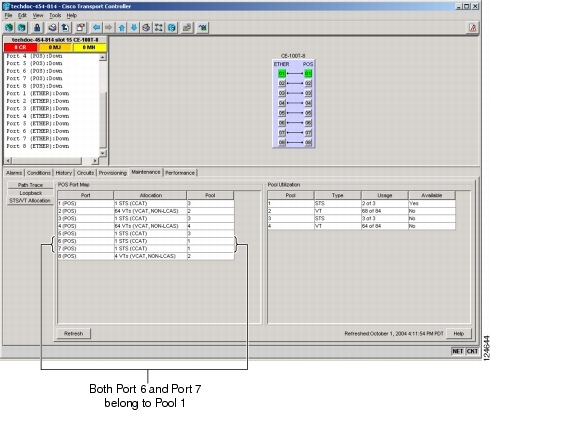Click the '68 of 84' usage cell
Screen dimensions: 576x432
(385, 211)
